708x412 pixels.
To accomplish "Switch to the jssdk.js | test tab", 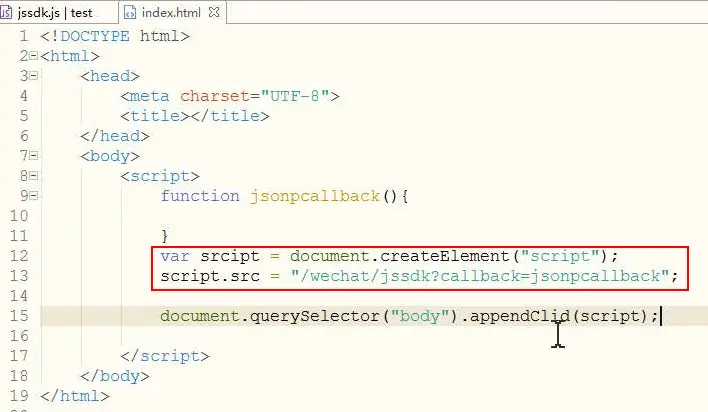I will tap(55, 13).
